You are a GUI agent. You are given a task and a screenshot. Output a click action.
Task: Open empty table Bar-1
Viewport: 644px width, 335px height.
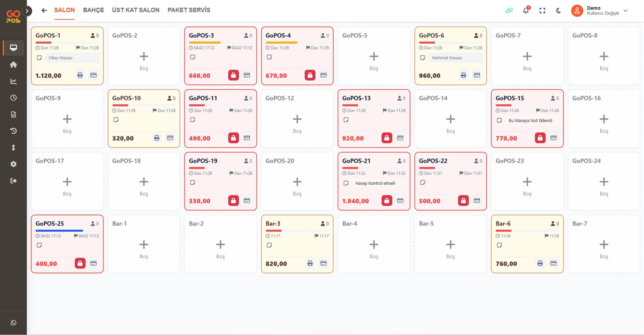144,244
